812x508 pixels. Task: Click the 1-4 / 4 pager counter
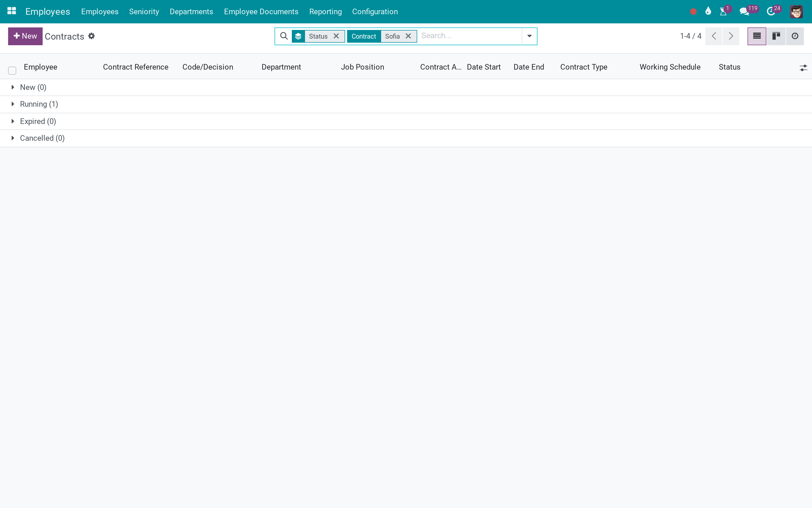(690, 36)
